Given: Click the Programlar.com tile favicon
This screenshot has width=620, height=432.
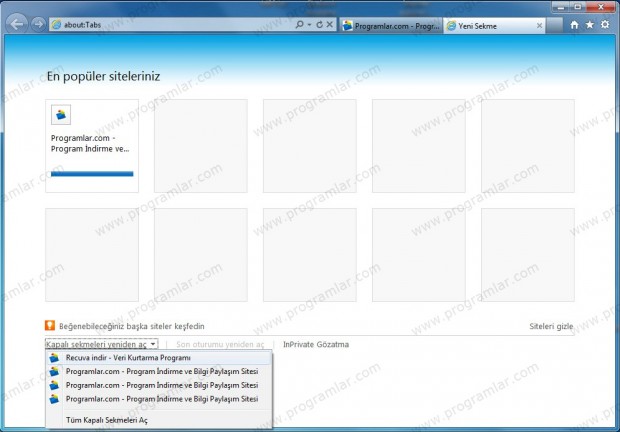Looking at the screenshot, I should click(61, 115).
